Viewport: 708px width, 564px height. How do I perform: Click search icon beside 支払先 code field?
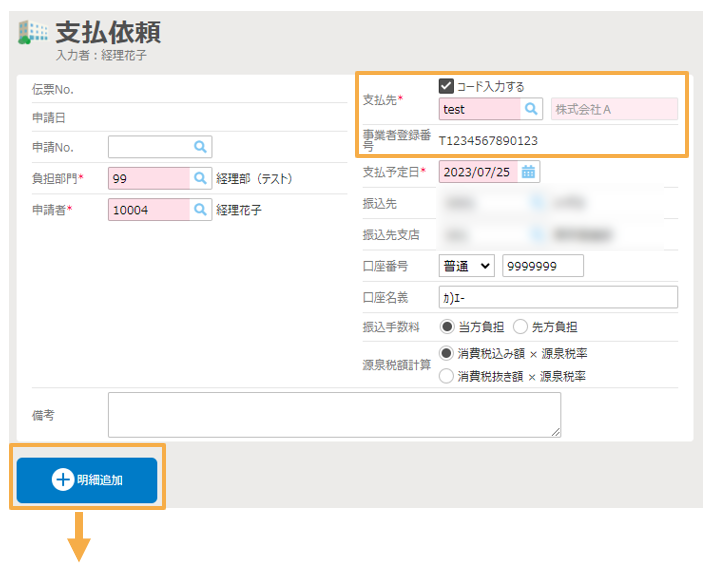(x=532, y=109)
